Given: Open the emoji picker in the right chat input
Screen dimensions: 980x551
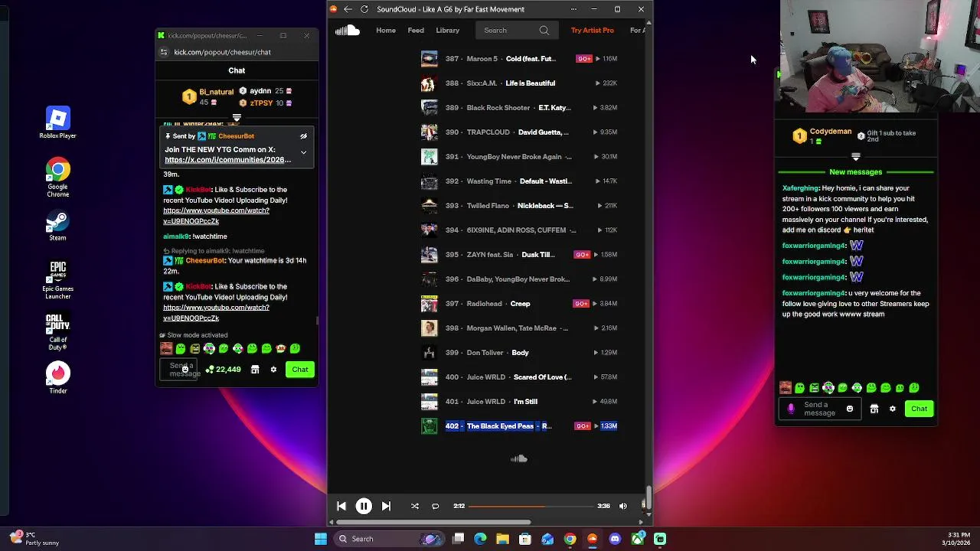Looking at the screenshot, I should pyautogui.click(x=850, y=409).
